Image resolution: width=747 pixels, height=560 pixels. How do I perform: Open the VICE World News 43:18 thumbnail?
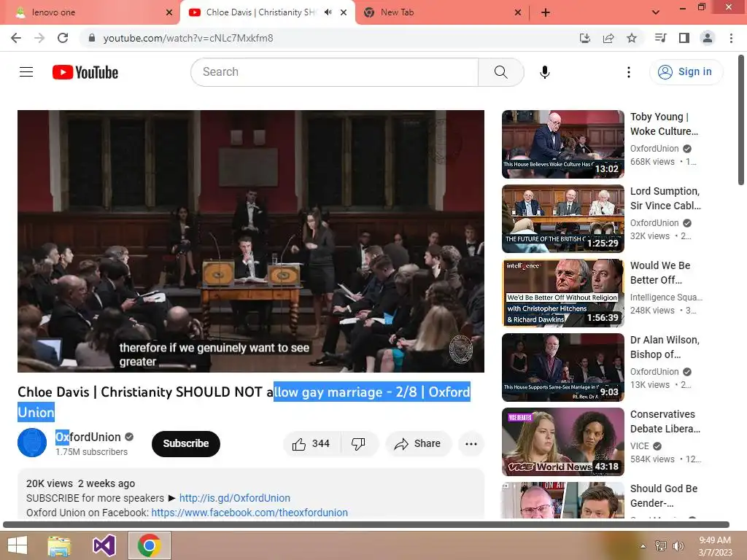coord(562,441)
